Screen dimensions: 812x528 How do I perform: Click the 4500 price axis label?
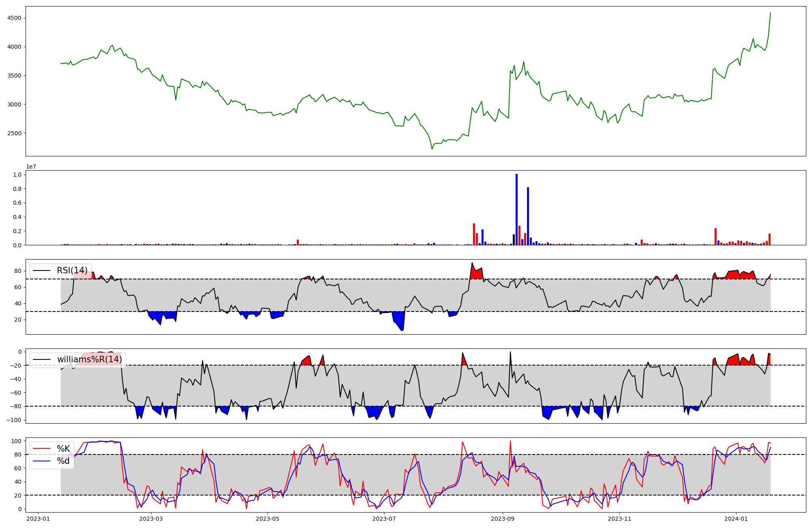coord(14,18)
